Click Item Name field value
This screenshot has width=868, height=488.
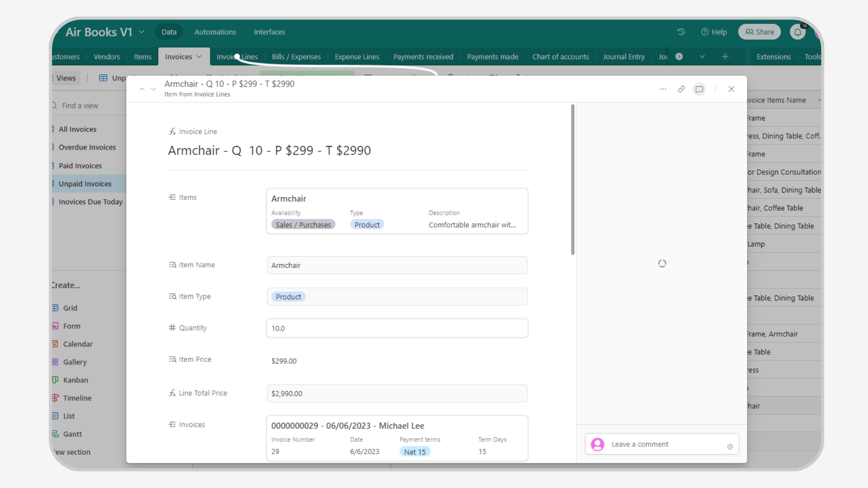(x=397, y=265)
